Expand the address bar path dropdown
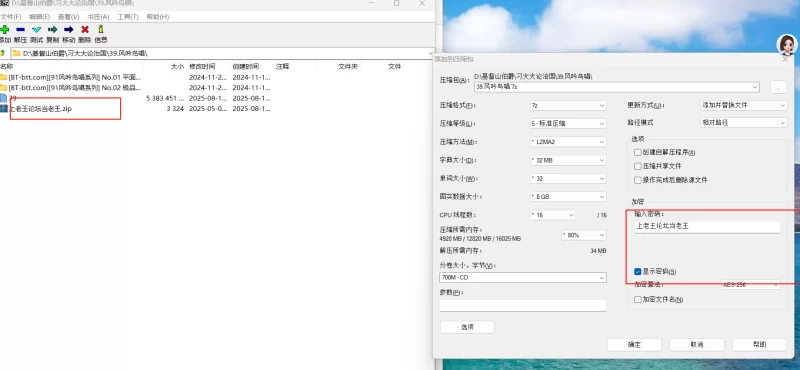This screenshot has height=370, width=800. [x=431, y=53]
